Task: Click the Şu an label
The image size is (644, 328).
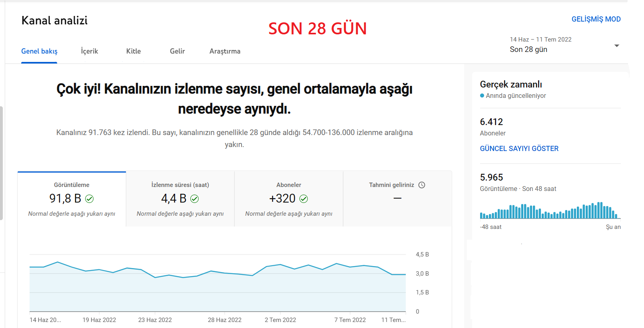Action: (613, 227)
